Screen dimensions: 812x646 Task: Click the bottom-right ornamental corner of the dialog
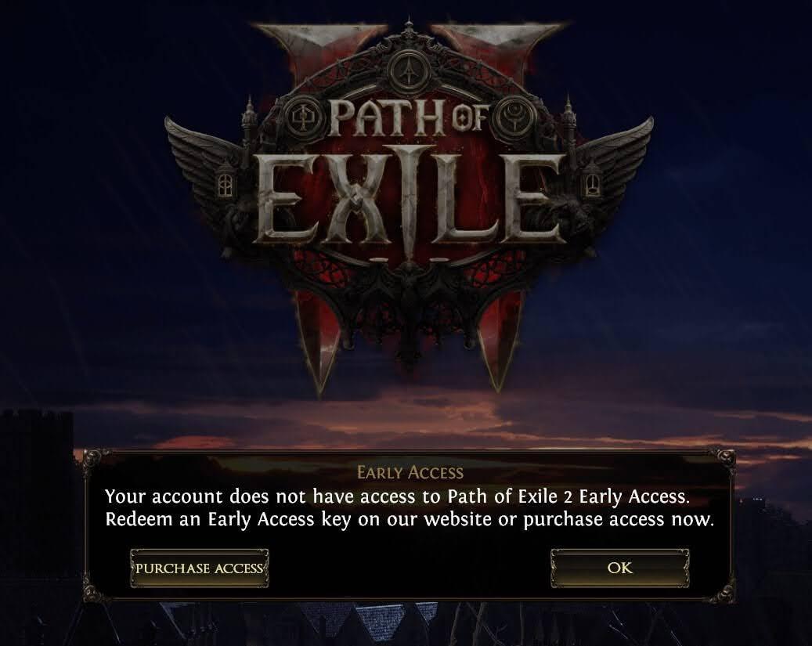coord(725,592)
